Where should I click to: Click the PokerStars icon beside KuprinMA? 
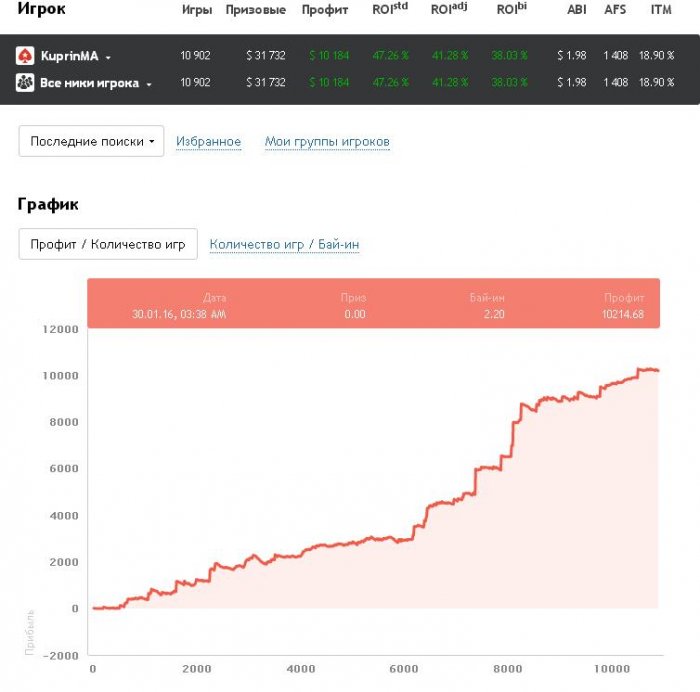pos(25,56)
